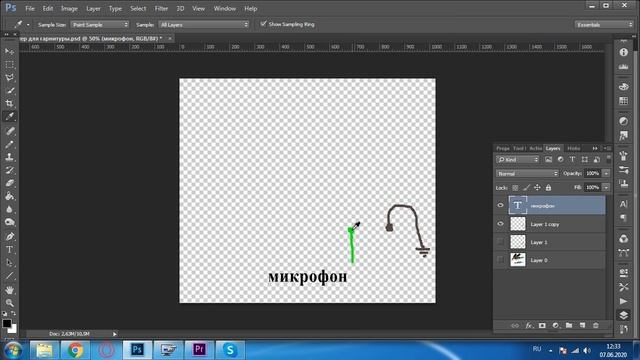
Task: Open the Character panel icon
Action: click(x=623, y=204)
